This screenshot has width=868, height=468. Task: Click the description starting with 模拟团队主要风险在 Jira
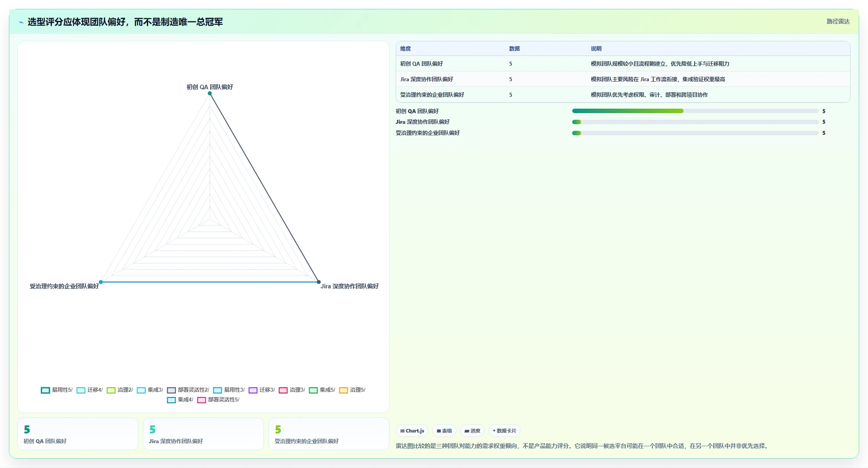[658, 79]
